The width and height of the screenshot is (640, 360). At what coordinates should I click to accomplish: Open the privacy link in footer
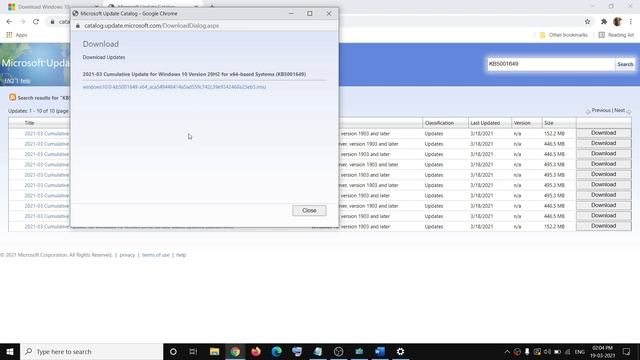tap(127, 255)
